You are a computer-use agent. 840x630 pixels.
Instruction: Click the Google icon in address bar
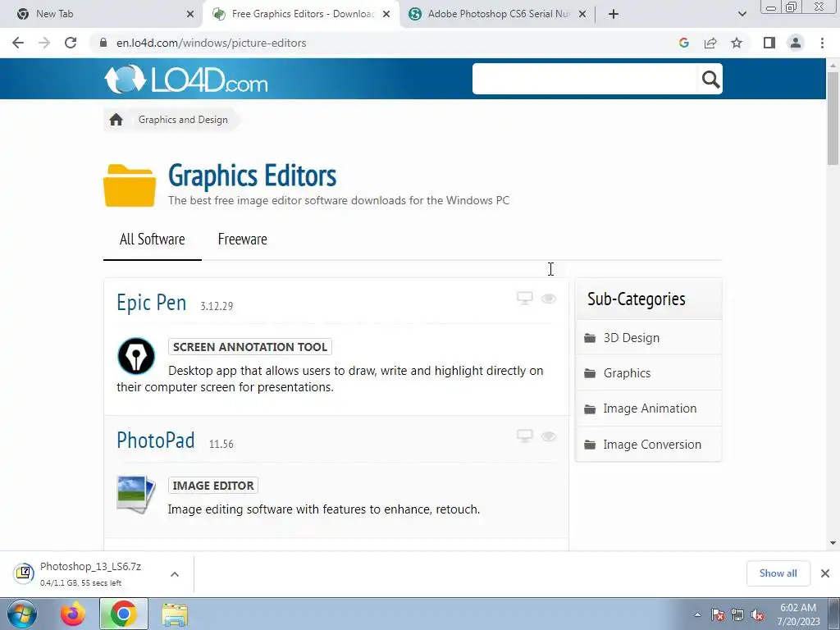pos(684,43)
